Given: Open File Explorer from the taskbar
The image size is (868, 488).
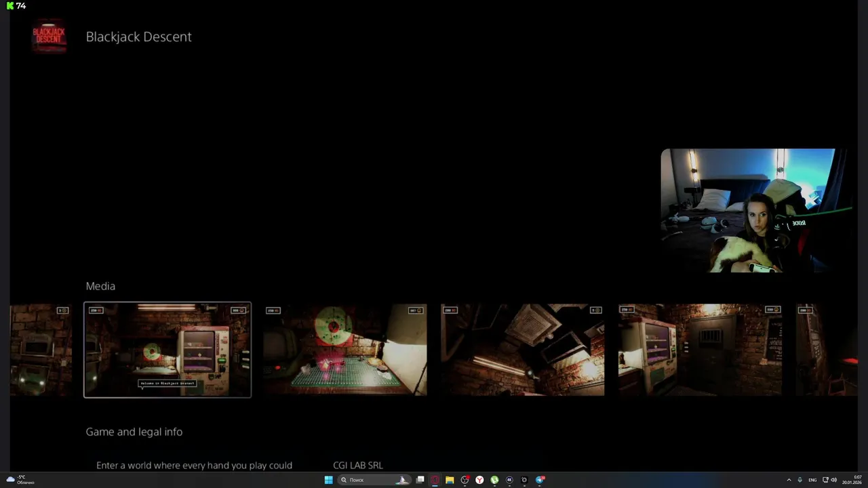Looking at the screenshot, I should coord(450,480).
